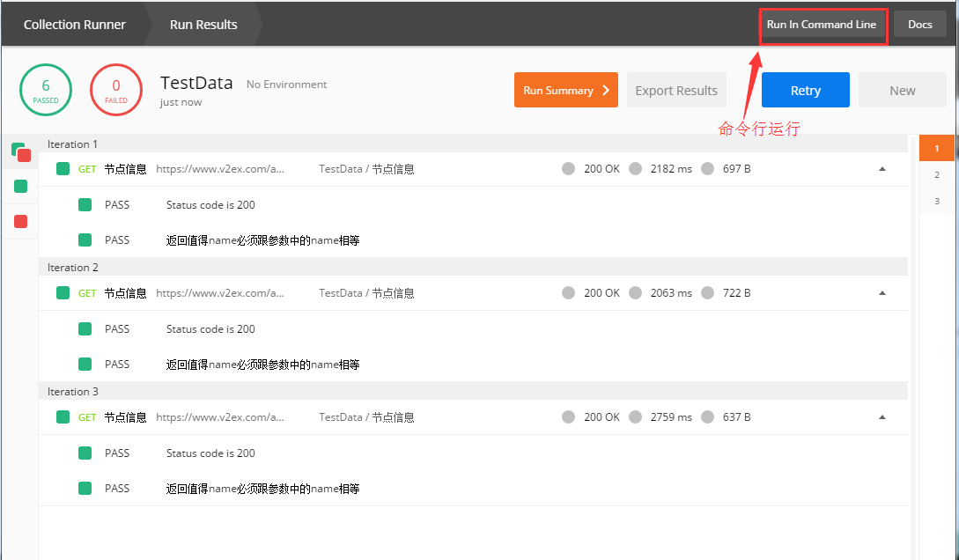The width and height of the screenshot is (959, 560).
Task: Click TestData / 节点信息 path in Iteration 3
Action: [x=366, y=417]
